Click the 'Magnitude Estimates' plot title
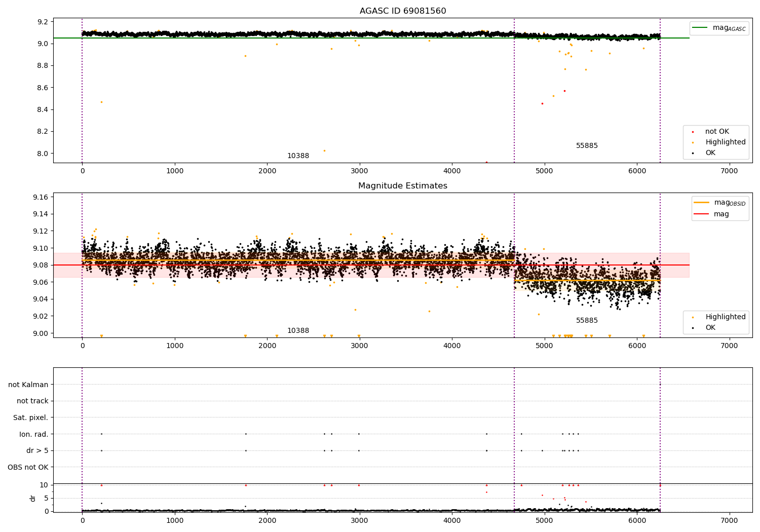Screen dimensions: 760x532 pyautogui.click(x=403, y=186)
